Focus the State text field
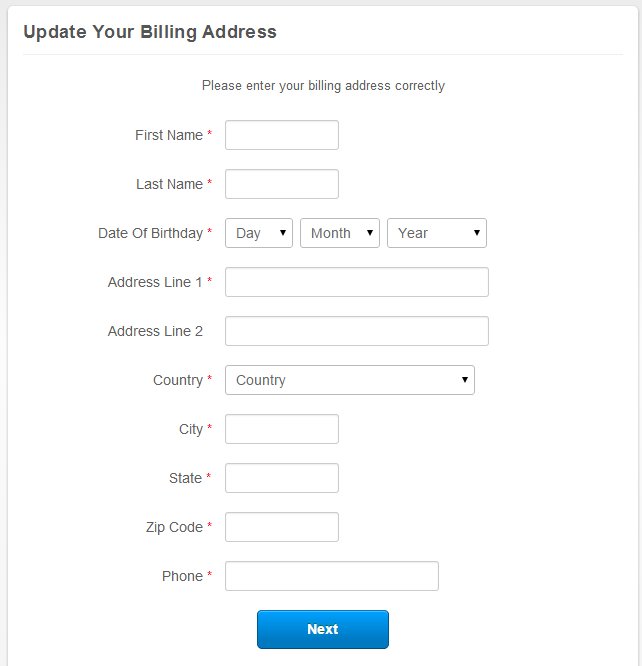The height and width of the screenshot is (666, 642). point(281,478)
